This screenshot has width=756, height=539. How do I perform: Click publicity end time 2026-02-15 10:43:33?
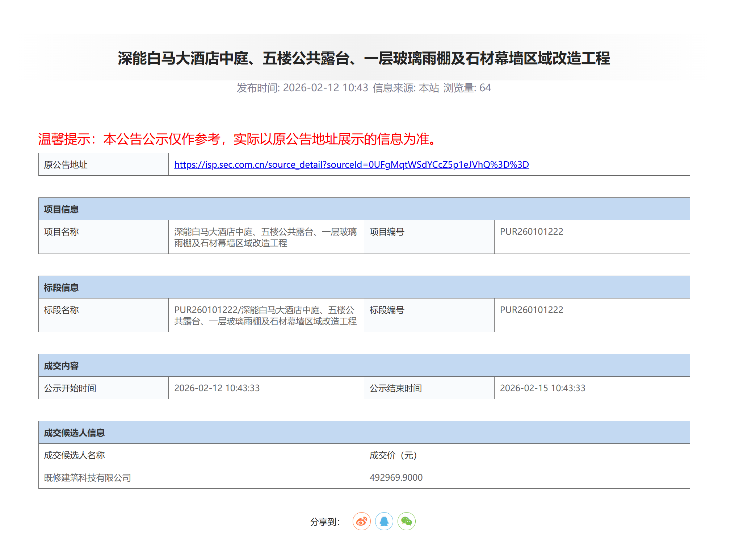coord(542,388)
